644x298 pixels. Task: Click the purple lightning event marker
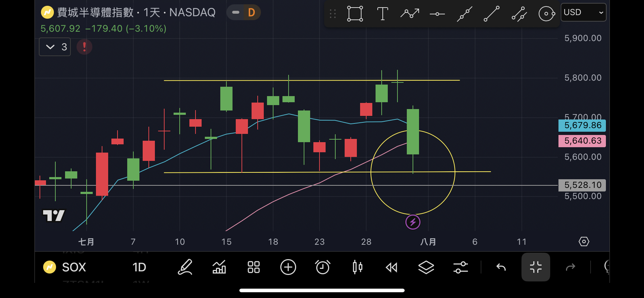(413, 222)
